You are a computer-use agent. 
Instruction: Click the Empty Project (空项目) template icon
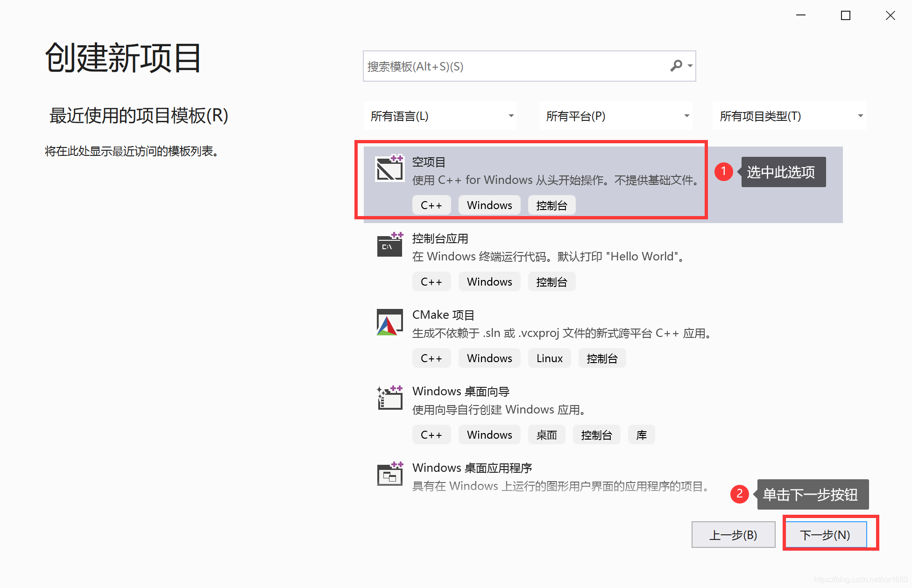pyautogui.click(x=390, y=168)
